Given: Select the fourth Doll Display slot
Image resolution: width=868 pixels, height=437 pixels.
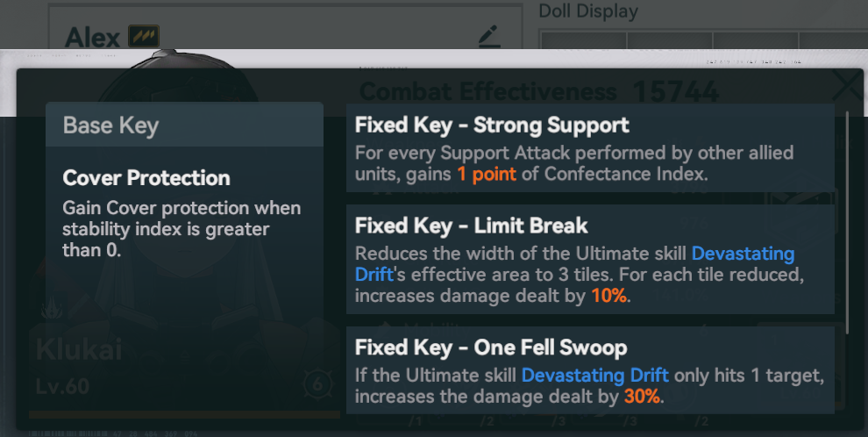Looking at the screenshot, I should click(x=834, y=39).
